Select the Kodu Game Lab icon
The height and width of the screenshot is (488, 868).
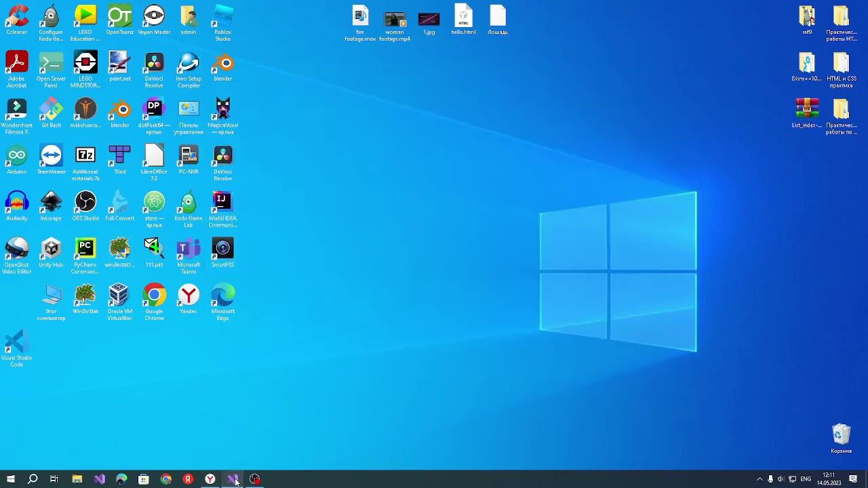[x=189, y=209]
